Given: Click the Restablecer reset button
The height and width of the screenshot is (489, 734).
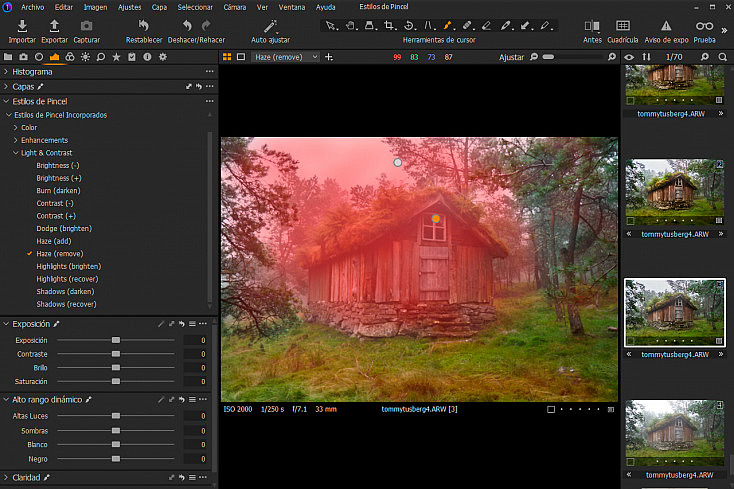Looking at the screenshot, I should 144,31.
